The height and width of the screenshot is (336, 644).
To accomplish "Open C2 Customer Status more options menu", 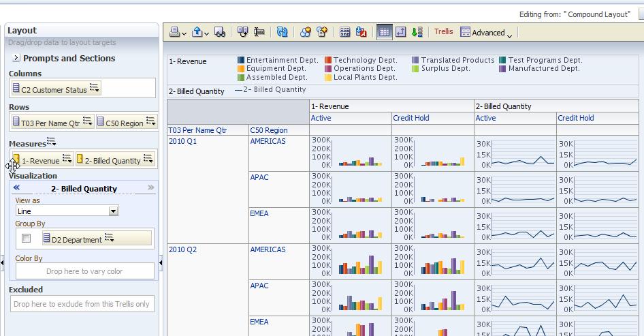I will tap(95, 87).
